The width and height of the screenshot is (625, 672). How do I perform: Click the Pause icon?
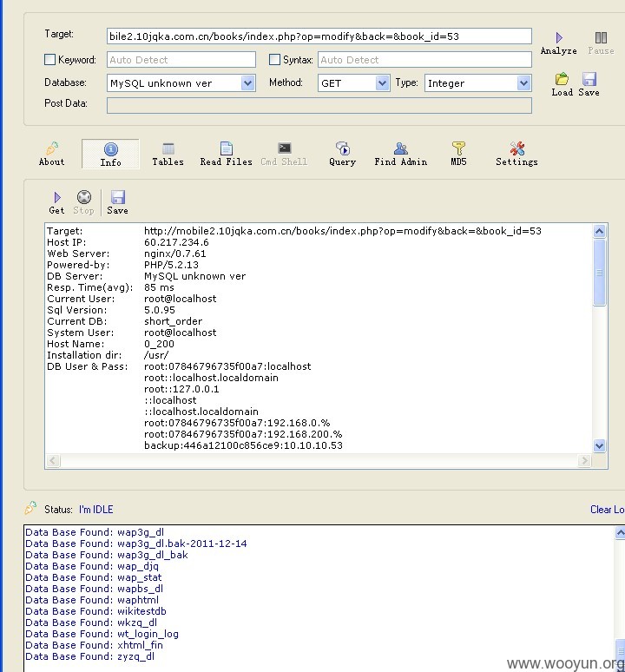601,37
